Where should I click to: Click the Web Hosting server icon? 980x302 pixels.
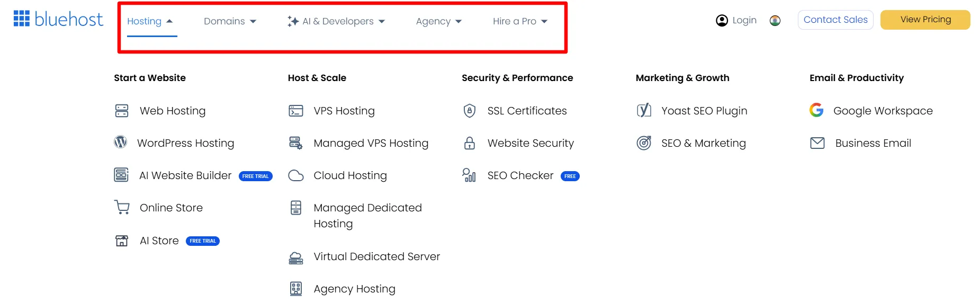pyautogui.click(x=122, y=111)
